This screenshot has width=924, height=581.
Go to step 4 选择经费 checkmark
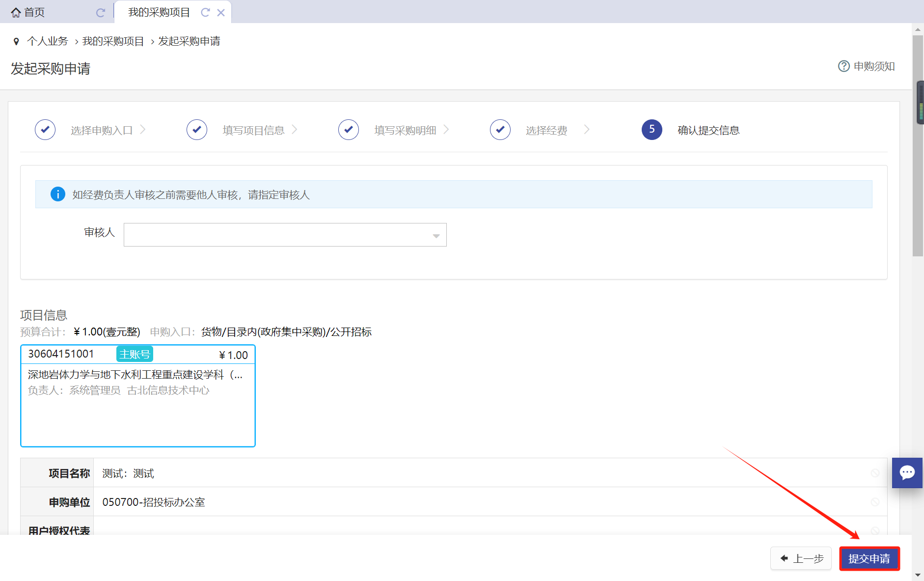[500, 130]
